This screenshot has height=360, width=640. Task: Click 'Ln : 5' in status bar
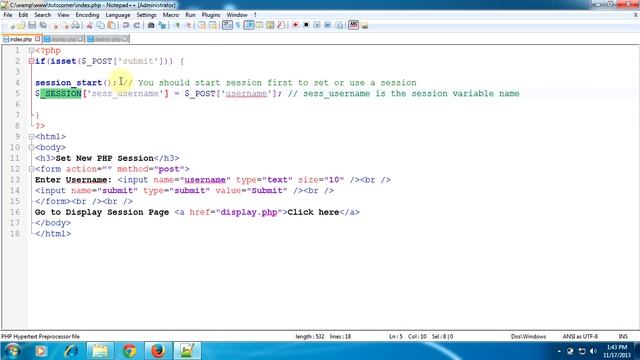[x=396, y=336]
